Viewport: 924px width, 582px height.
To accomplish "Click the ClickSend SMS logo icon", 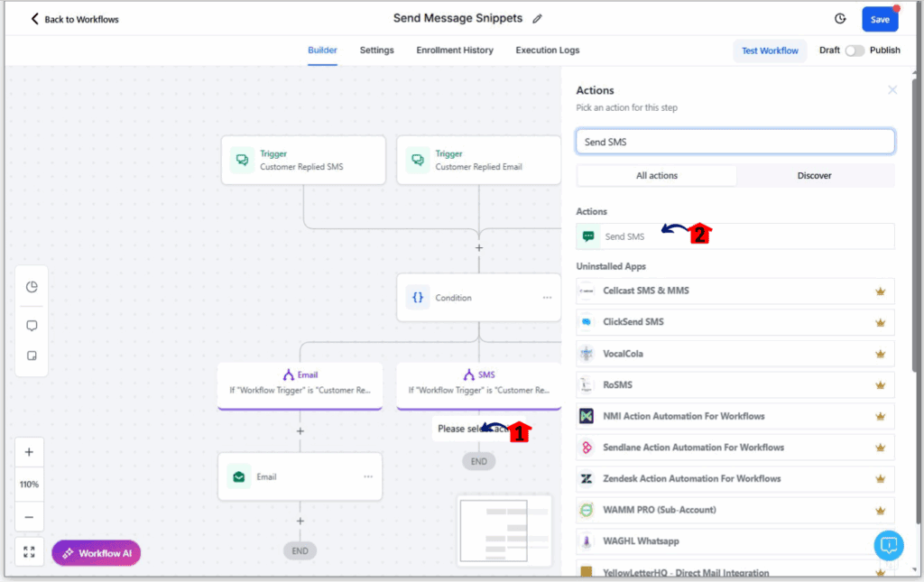I will (587, 322).
